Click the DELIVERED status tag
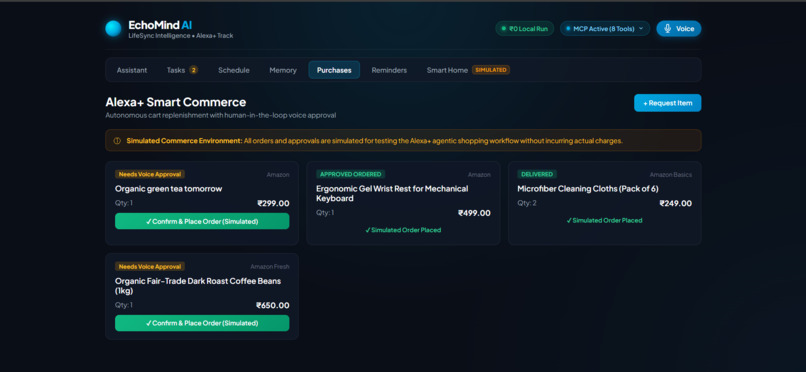Viewport: 806px width, 372px height. coord(537,174)
